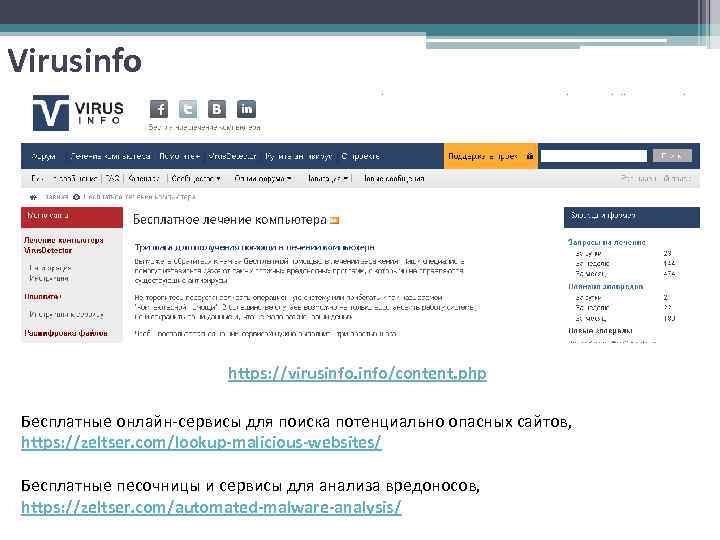The image size is (720, 540).
Task: Open the Помогите+ menu item
Action: tap(180, 156)
